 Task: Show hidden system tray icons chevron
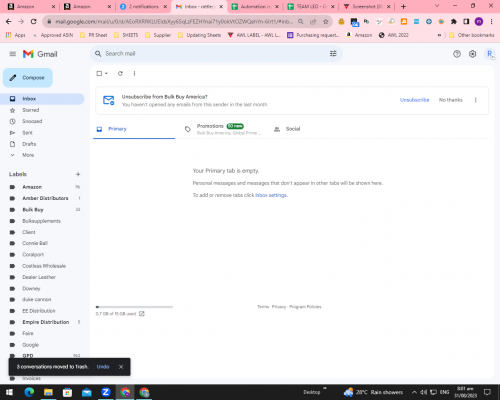click(x=414, y=392)
